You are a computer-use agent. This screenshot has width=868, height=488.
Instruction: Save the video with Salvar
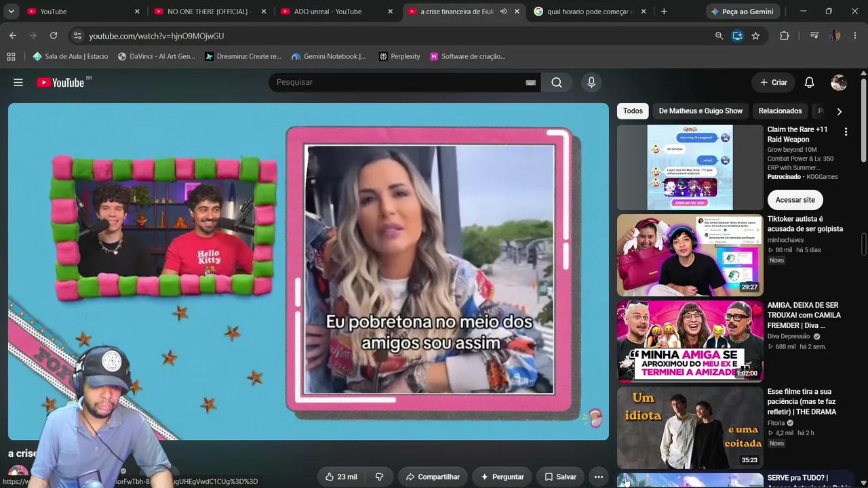click(560, 477)
